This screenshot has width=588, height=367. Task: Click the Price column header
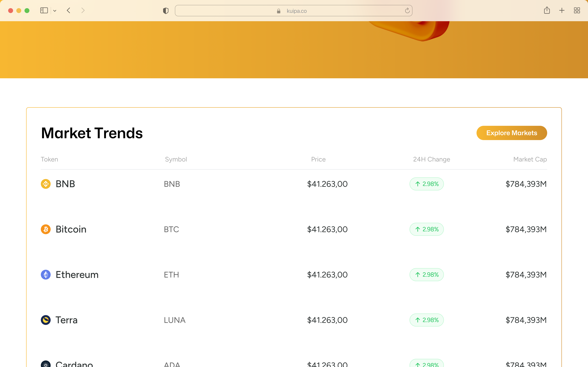pos(318,159)
